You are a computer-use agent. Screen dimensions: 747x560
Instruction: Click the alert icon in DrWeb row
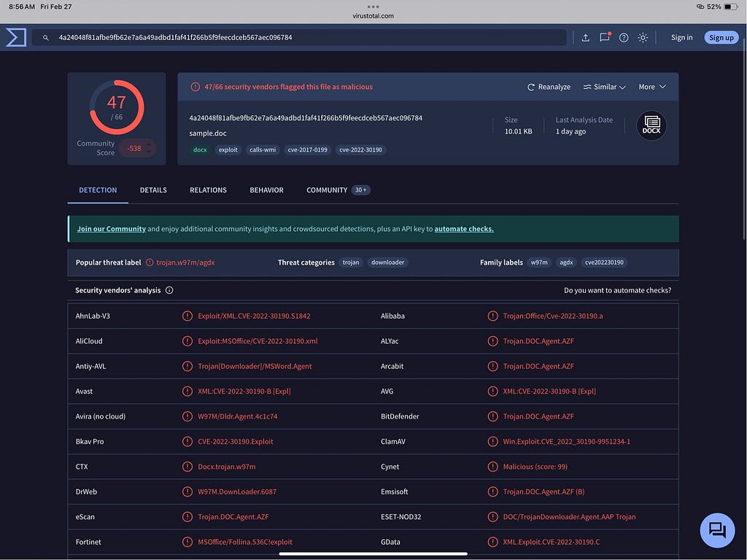tap(187, 491)
